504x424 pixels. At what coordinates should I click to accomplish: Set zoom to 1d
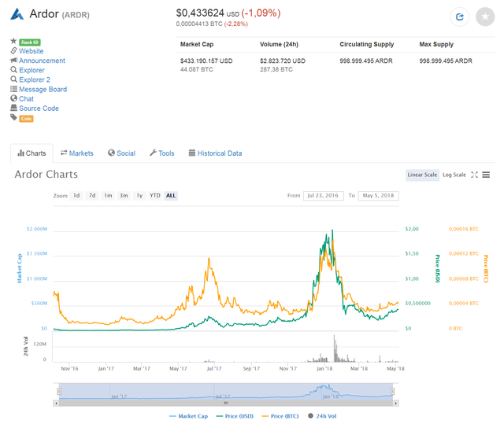tap(76, 195)
